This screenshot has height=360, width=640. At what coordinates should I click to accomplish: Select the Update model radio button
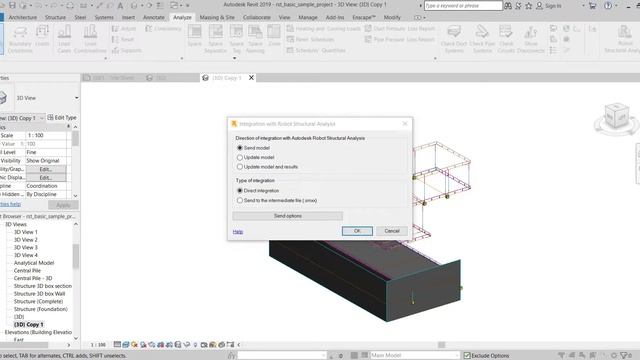point(240,157)
